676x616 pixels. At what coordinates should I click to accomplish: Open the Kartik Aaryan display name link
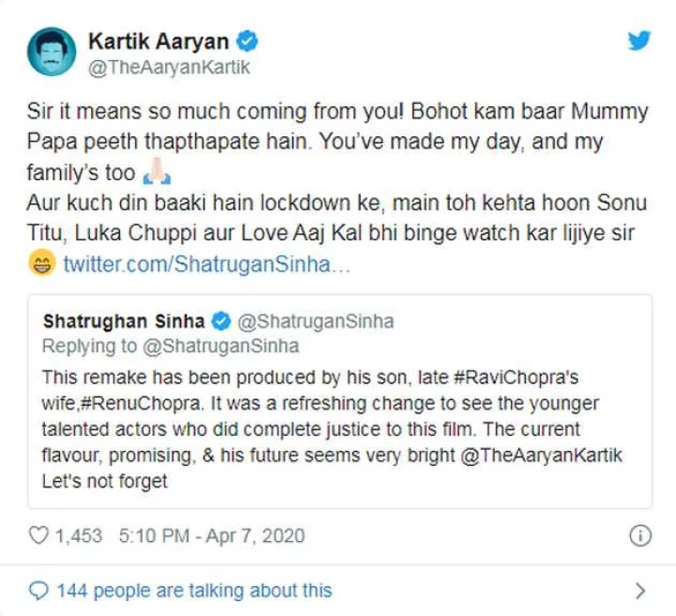[159, 41]
